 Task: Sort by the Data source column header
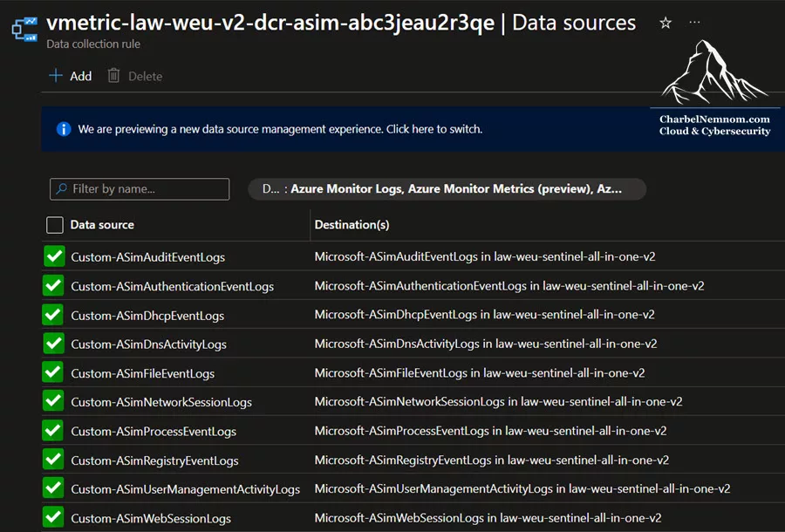pos(102,225)
